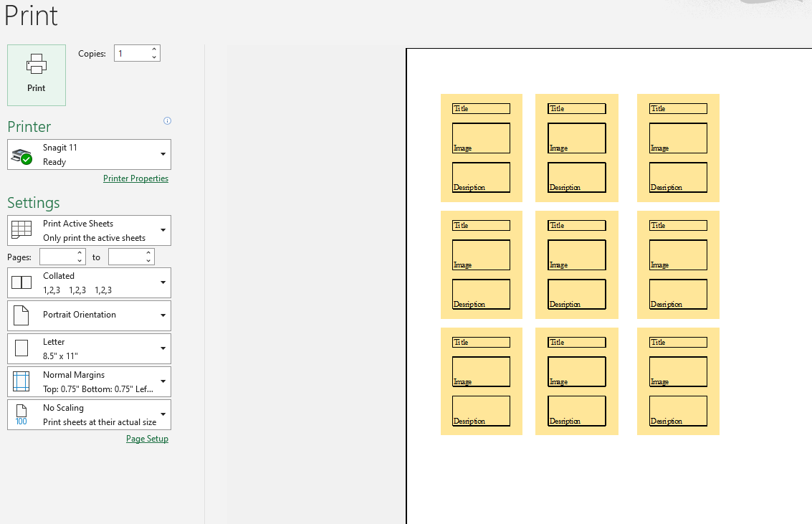This screenshot has height=524, width=812.
Task: Open the Portrait Orientation dropdown
Action: click(163, 315)
